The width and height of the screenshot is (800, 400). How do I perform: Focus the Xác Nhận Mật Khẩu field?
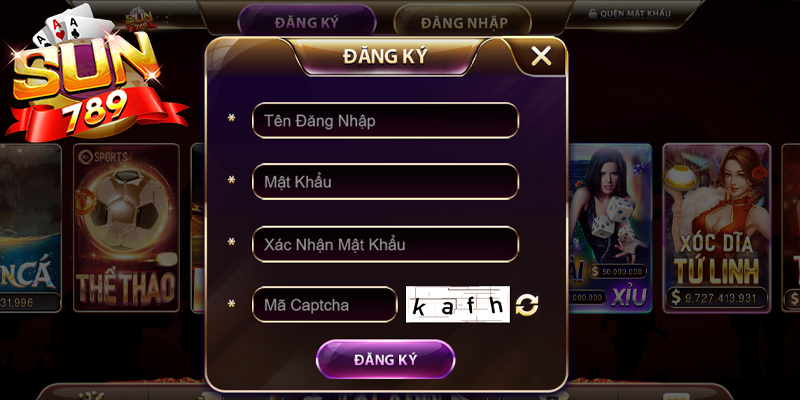[x=385, y=244]
